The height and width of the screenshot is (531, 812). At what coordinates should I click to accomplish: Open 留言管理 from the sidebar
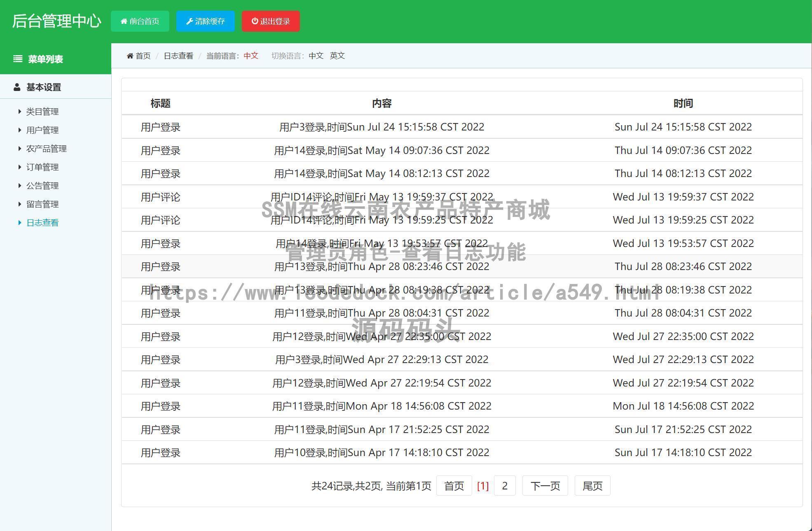pos(42,204)
